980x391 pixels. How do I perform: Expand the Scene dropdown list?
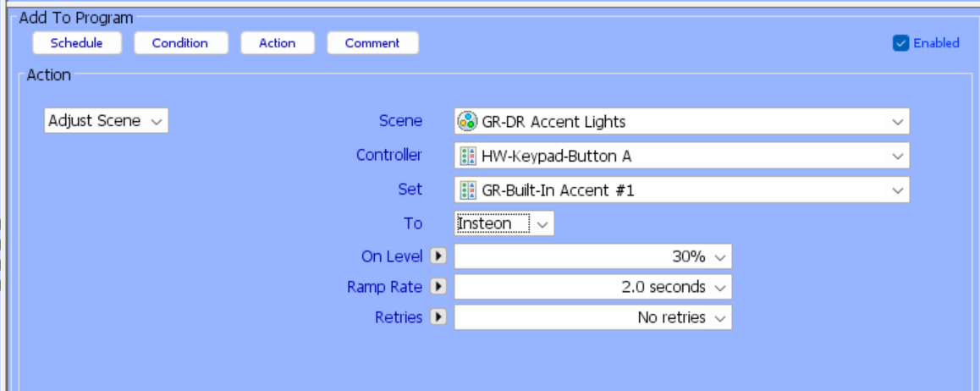click(x=897, y=122)
